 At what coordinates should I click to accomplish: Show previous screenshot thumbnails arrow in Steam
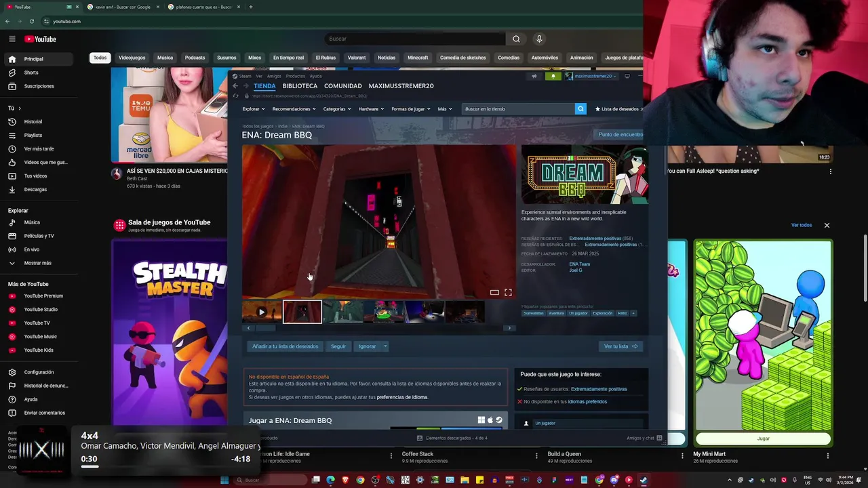[248, 328]
